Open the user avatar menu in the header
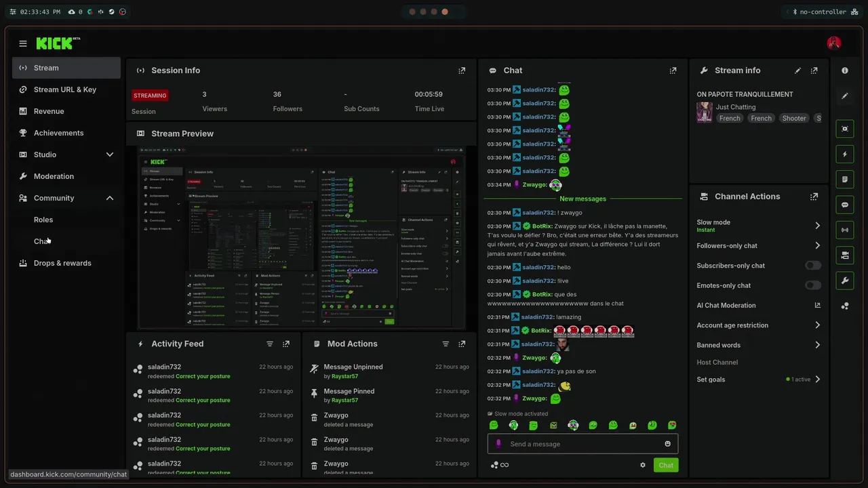 (x=834, y=43)
